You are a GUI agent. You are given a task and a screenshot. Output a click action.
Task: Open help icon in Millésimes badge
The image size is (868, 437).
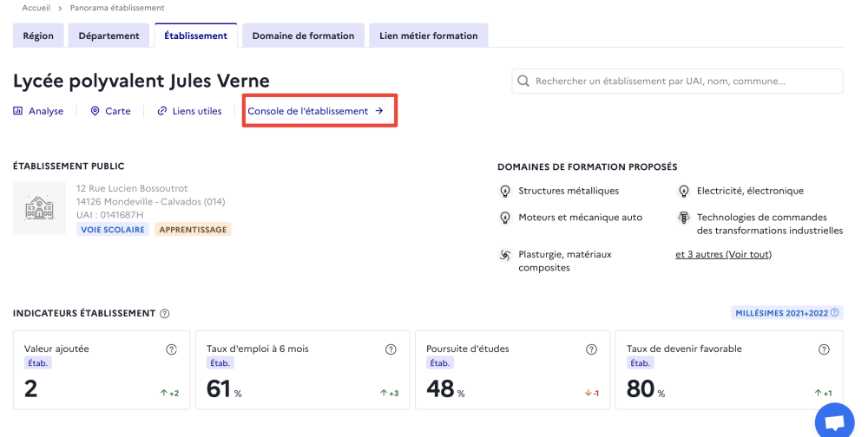point(835,312)
